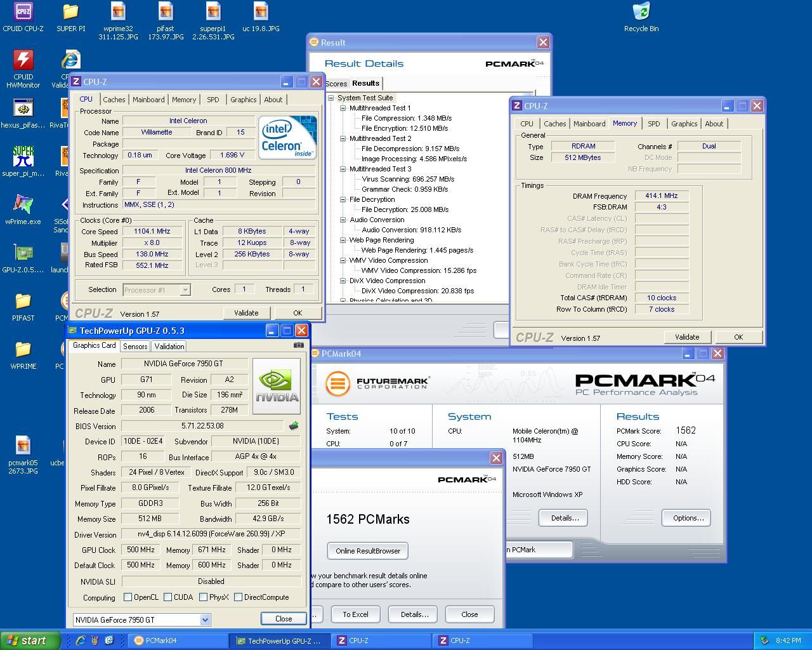Click the NVIDIA logo in GPU-Z
812x650 pixels.
[277, 386]
